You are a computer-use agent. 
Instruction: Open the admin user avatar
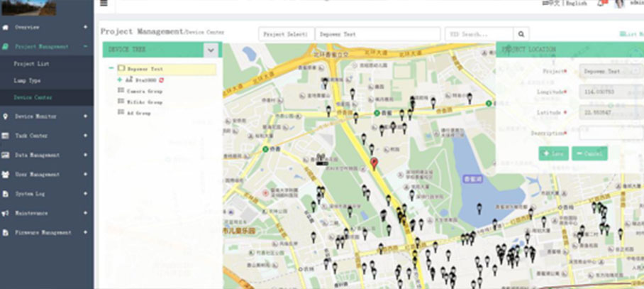(x=619, y=4)
